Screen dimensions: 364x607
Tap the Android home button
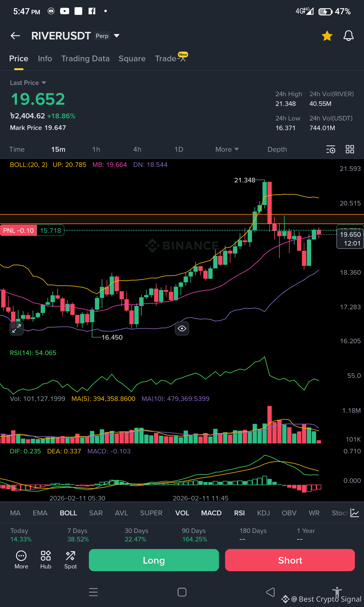(x=182, y=592)
